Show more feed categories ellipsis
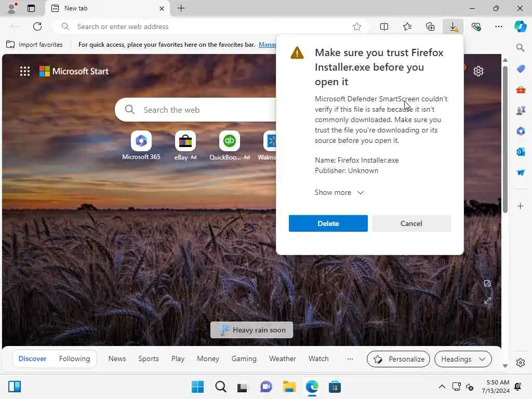 coord(350,359)
